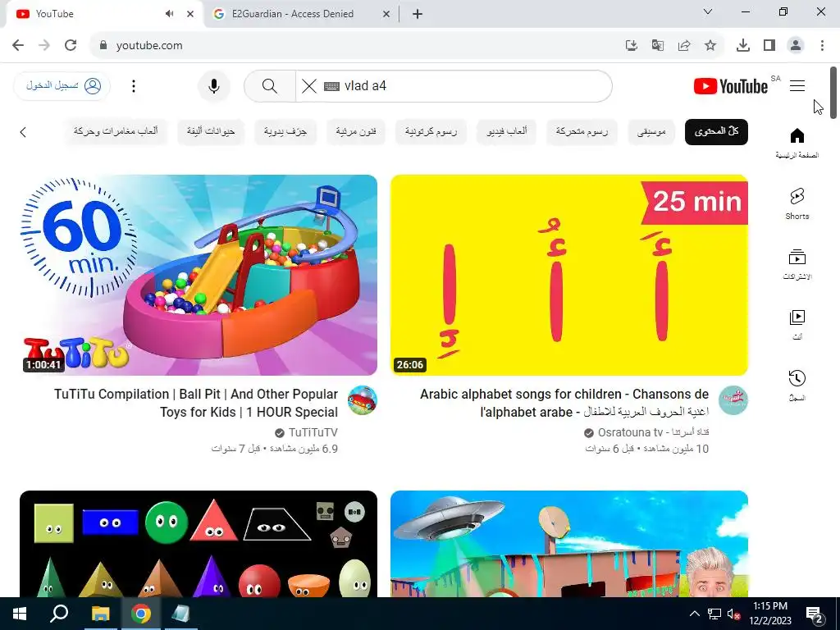The image size is (840, 630).
Task: Select the 'فنون مرئية' filter chip
Action: [x=356, y=132]
